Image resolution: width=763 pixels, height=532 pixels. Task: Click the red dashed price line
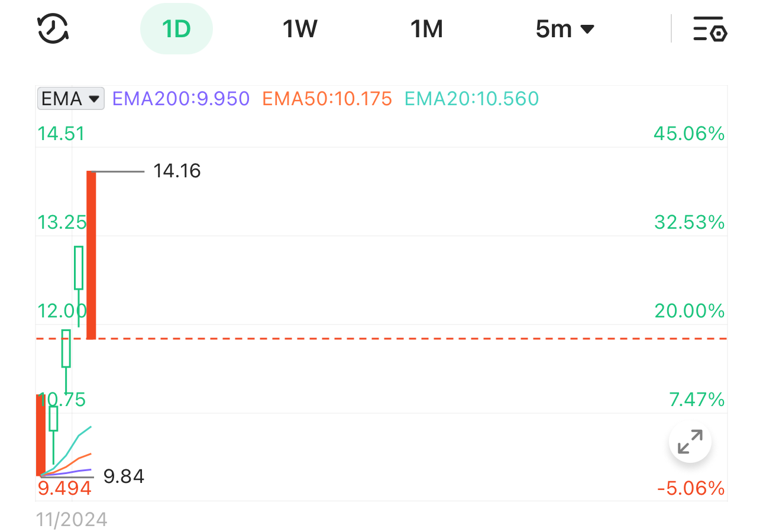click(x=414, y=339)
